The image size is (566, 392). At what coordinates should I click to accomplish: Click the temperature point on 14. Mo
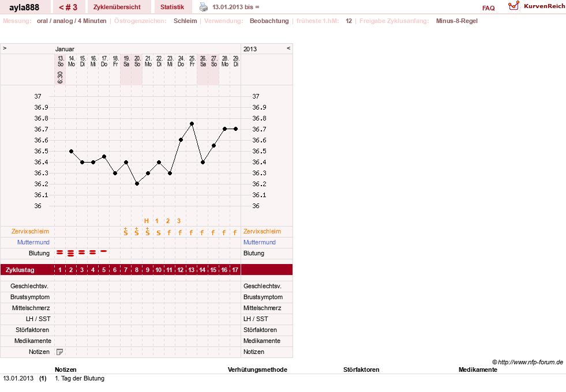(x=71, y=152)
